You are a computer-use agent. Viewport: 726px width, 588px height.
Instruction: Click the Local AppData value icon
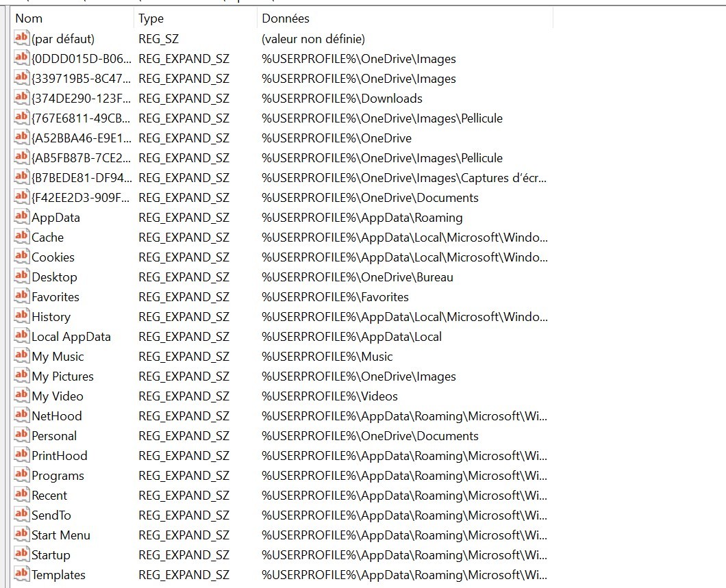[x=22, y=336]
